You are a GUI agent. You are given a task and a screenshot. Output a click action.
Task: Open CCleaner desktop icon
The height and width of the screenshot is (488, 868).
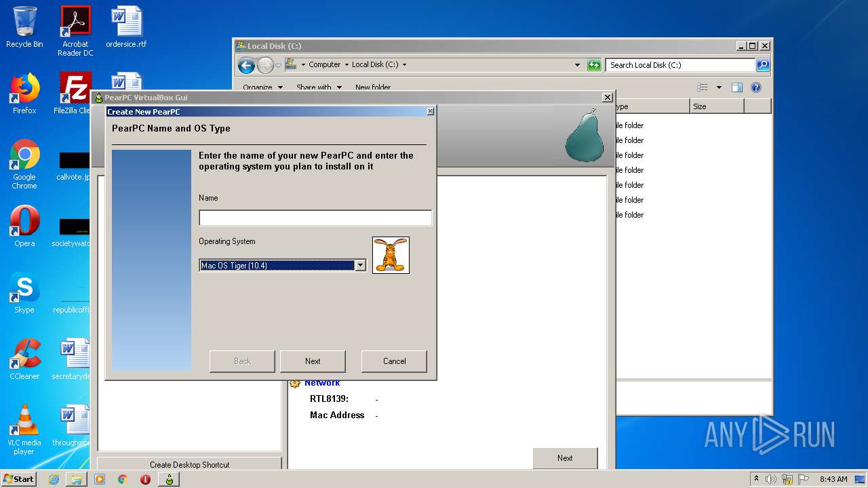tap(24, 359)
